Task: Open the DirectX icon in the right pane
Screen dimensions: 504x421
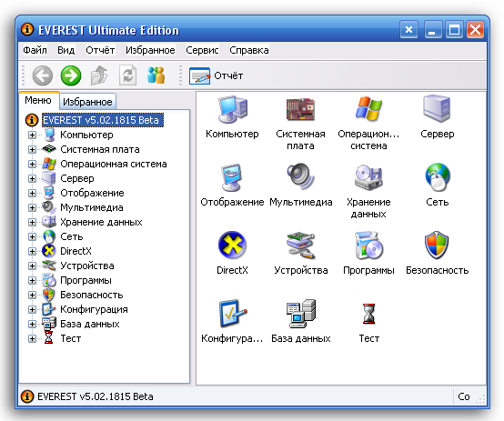Action: pyautogui.click(x=232, y=245)
